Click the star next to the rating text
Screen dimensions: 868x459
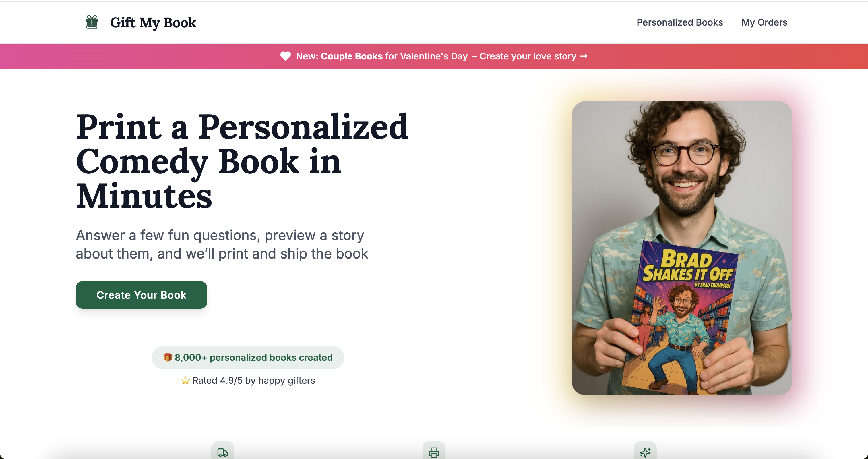pyautogui.click(x=186, y=380)
